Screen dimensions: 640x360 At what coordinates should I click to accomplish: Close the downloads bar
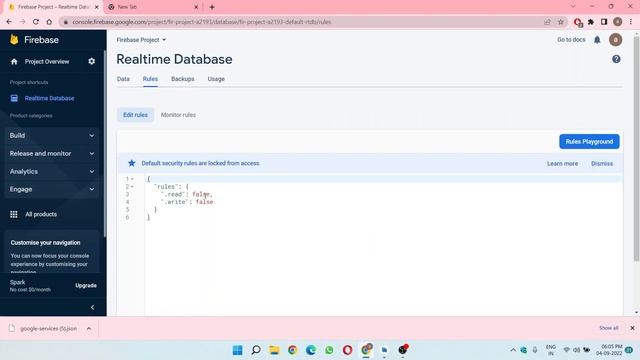(x=632, y=328)
